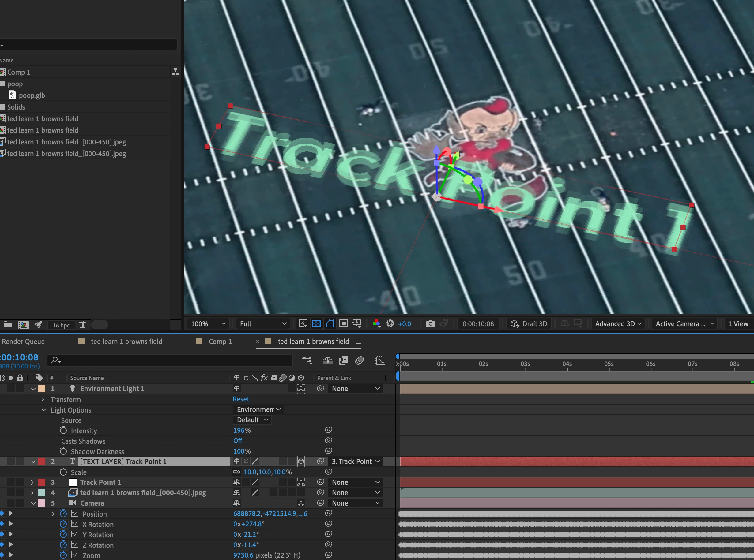Click the Reset Exposure icon in the viewer
Screen dimensions: 754x560
coord(390,323)
